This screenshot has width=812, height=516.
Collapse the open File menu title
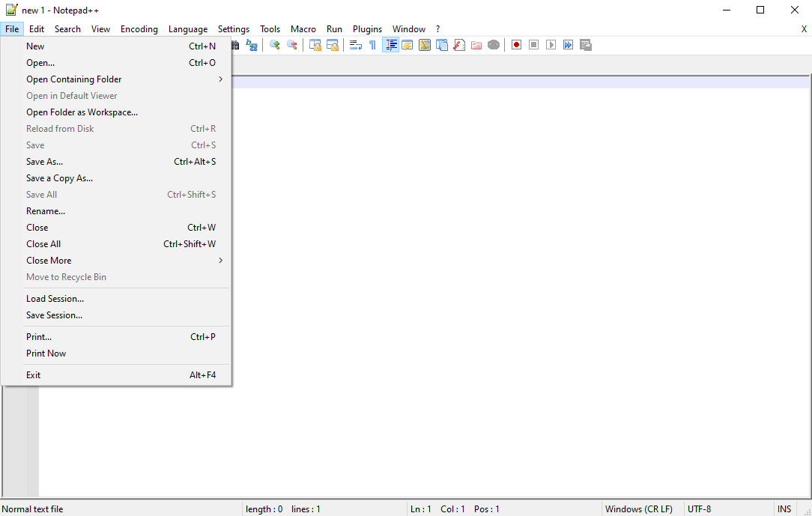[x=12, y=29]
